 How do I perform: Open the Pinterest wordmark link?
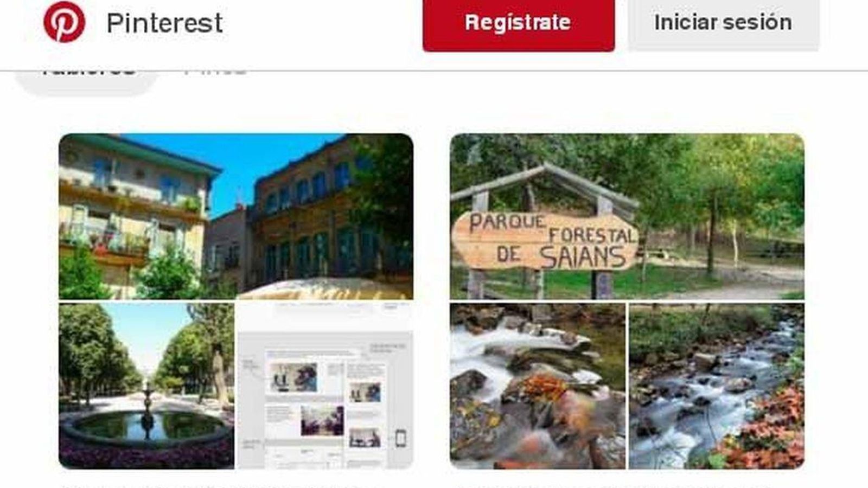pyautogui.click(x=164, y=23)
